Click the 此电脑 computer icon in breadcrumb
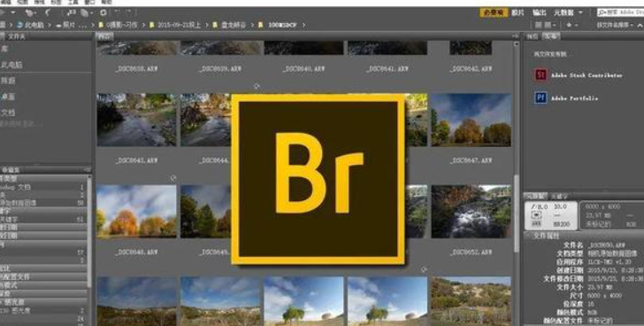The height and width of the screenshot is (326, 644). point(19,25)
